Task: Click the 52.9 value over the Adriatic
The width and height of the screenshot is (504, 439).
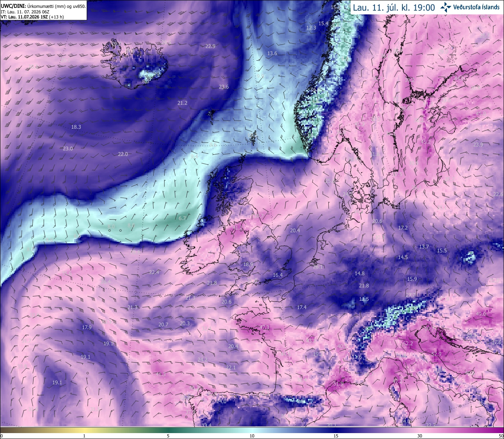Action: tap(436, 354)
